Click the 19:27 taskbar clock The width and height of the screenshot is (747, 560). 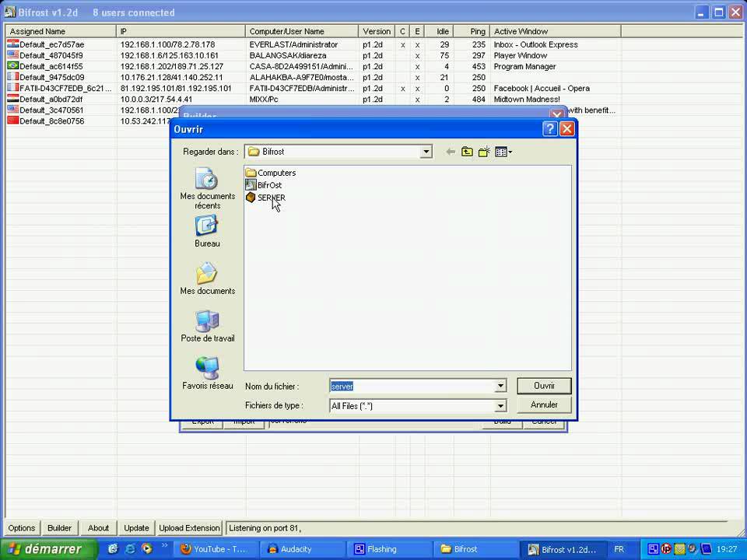(727, 549)
